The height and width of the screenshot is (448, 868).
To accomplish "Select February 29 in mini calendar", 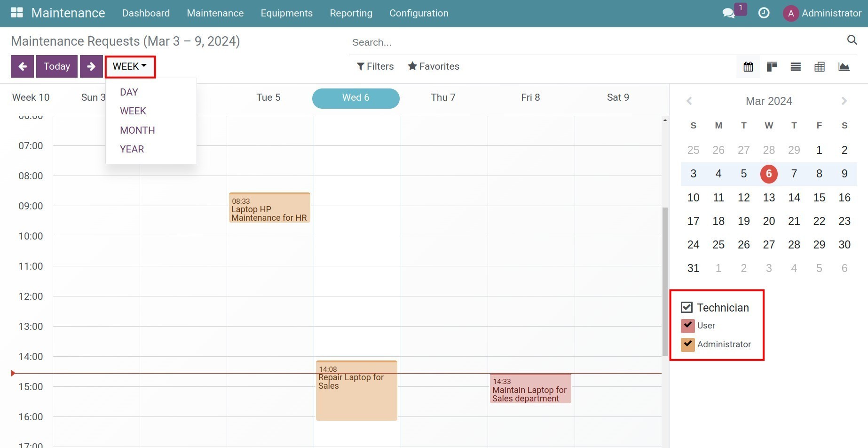I will tap(794, 150).
